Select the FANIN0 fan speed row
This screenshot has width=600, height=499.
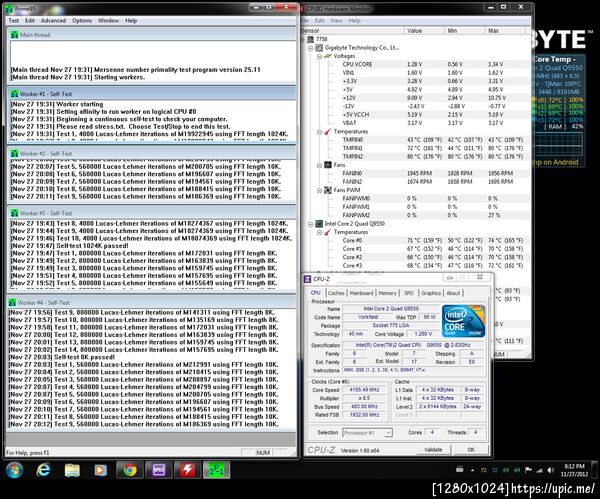point(430,173)
